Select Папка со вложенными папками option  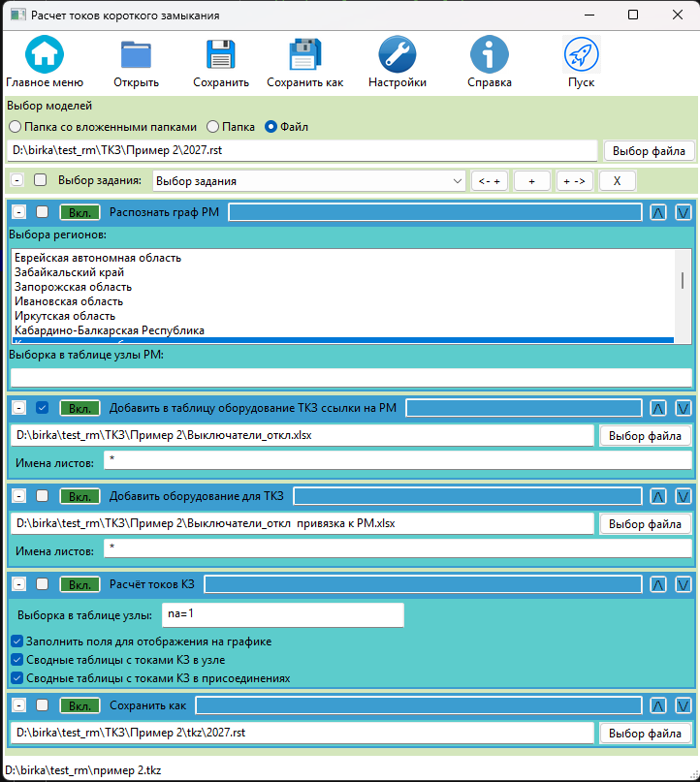(x=15, y=127)
